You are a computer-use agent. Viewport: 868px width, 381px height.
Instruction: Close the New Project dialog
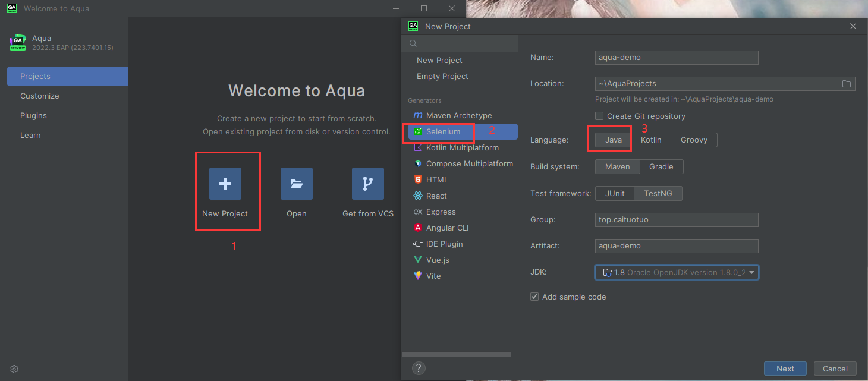853,26
